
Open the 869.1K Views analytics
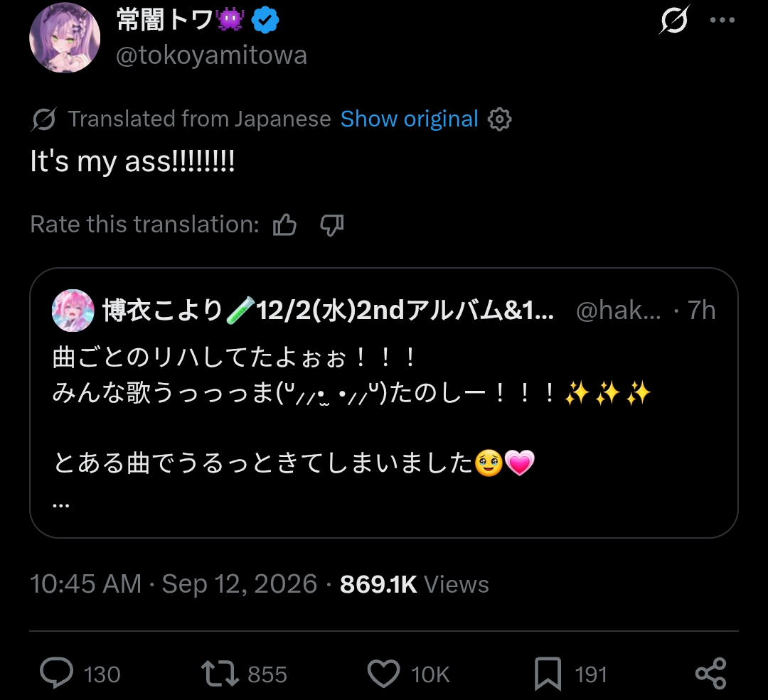(415, 583)
